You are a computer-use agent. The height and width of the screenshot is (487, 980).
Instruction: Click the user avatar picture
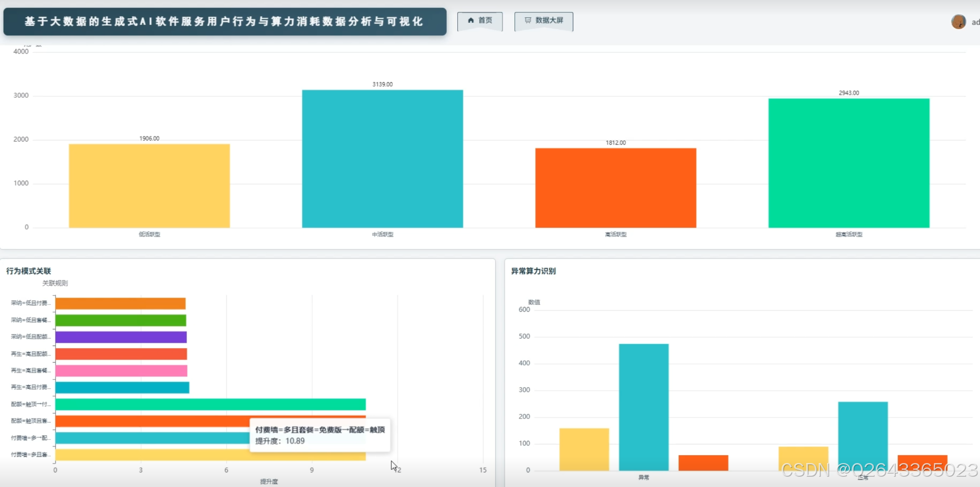pos(959,22)
